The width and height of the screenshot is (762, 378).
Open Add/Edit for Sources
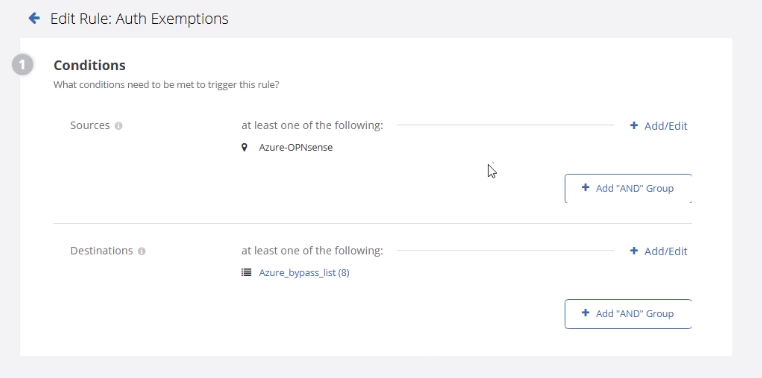tap(658, 126)
